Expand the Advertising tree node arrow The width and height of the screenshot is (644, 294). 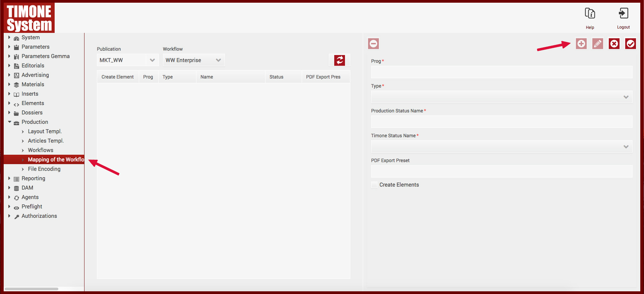[x=9, y=75]
